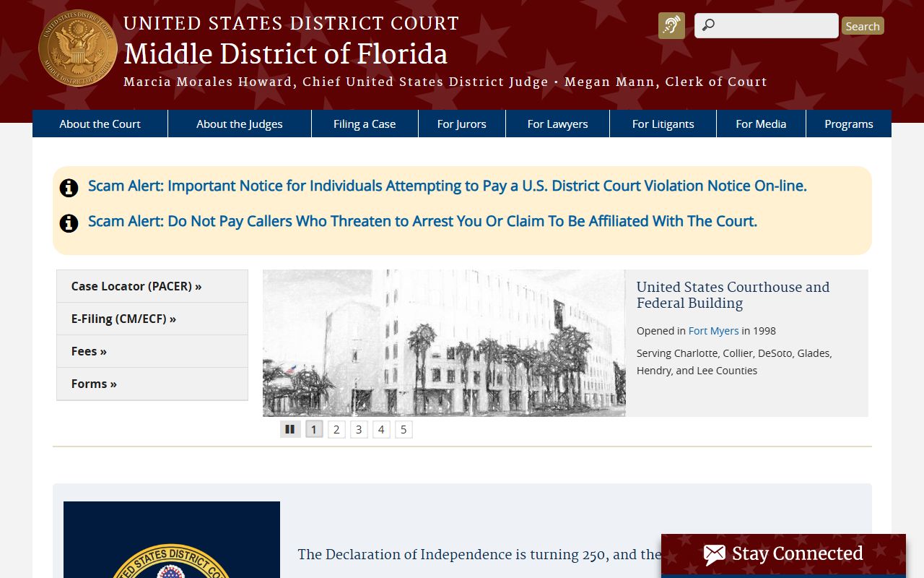
Task: Jump to slide 4
Action: click(381, 429)
